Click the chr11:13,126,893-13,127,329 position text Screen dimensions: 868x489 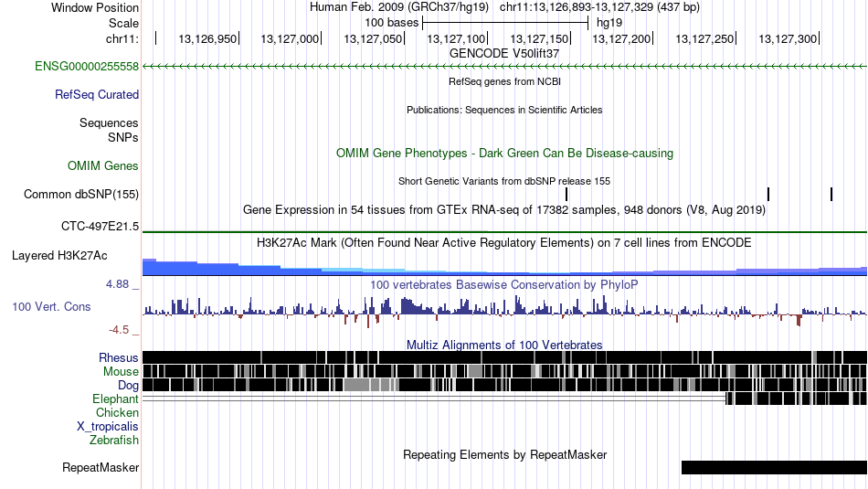(x=599, y=7)
